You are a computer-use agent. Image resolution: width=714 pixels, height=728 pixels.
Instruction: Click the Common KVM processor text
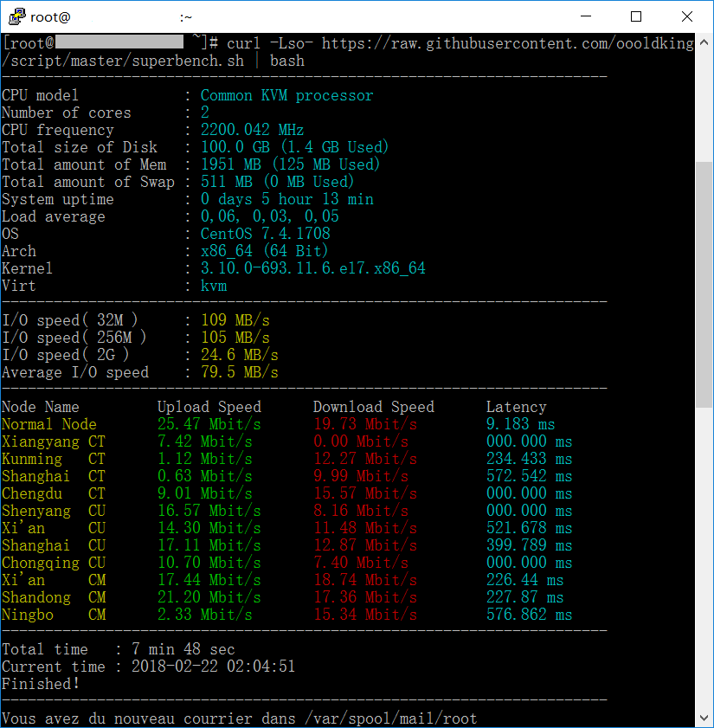click(x=286, y=95)
